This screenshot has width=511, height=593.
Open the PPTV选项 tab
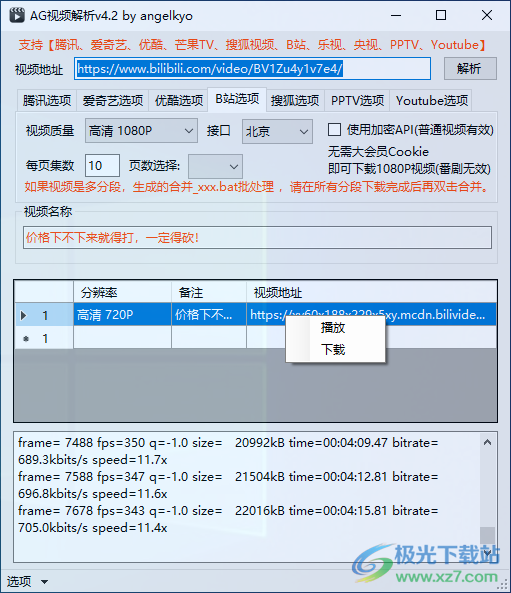click(357, 101)
